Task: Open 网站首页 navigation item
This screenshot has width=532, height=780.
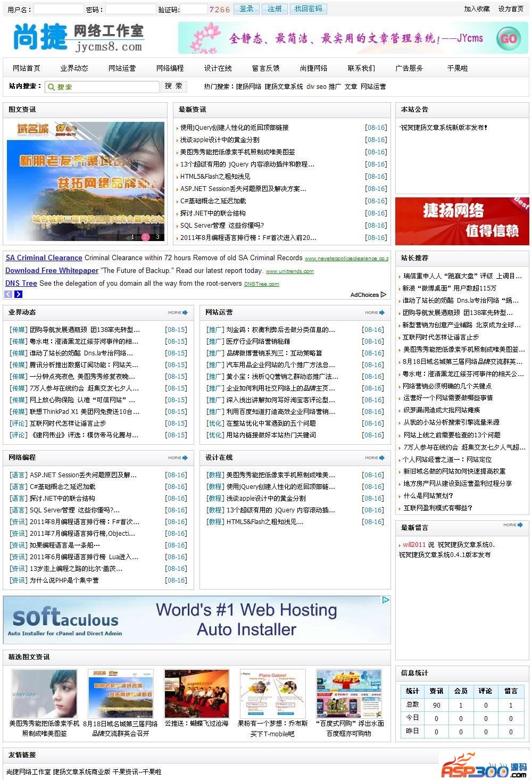Action: click(27, 68)
